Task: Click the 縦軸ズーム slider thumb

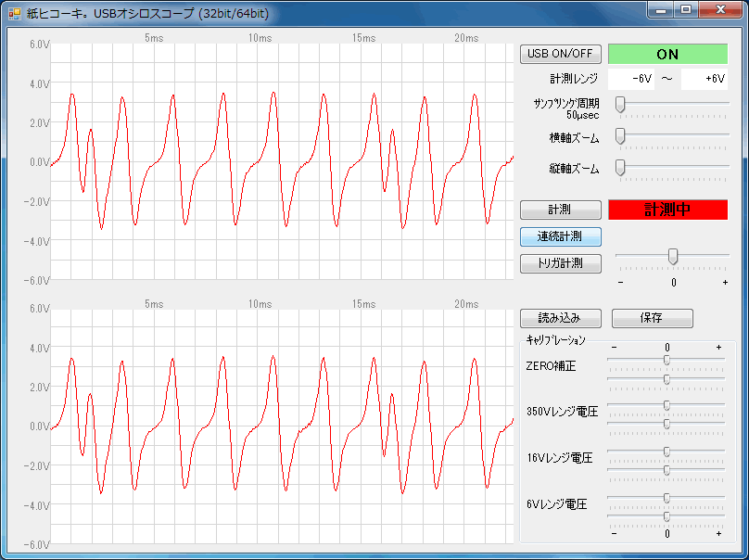Action: pos(620,168)
